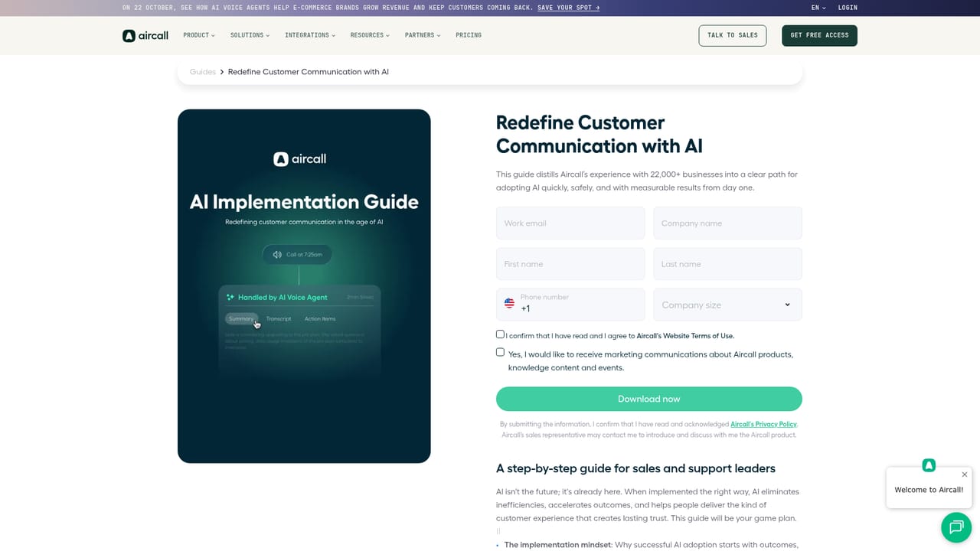The height and width of the screenshot is (551, 980).
Task: Expand the Resources menu
Action: pos(370,35)
